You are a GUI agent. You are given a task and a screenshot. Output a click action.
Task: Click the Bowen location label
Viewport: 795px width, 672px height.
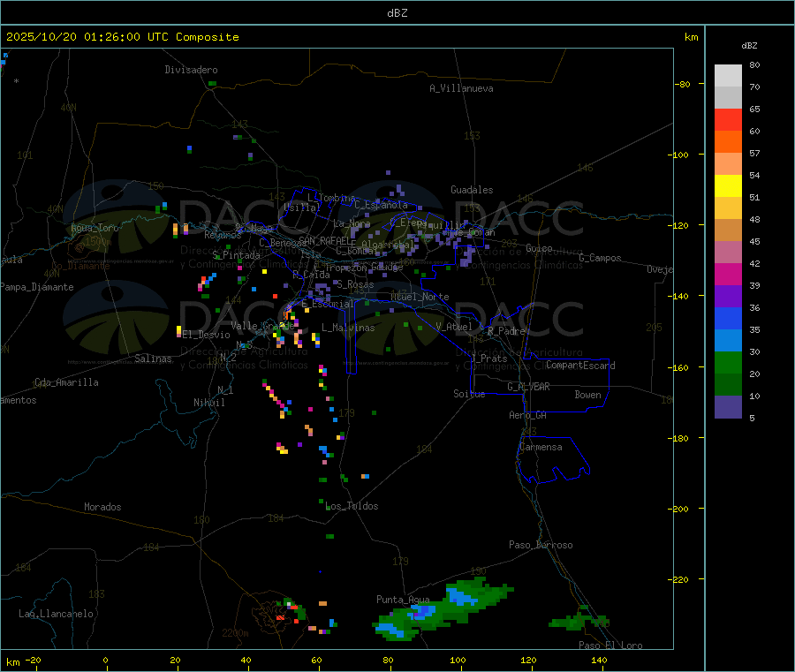click(x=587, y=395)
